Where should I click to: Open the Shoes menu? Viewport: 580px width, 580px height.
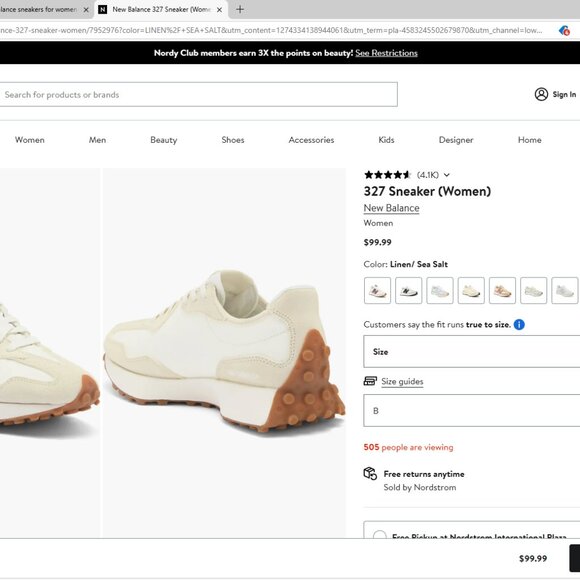(x=233, y=140)
